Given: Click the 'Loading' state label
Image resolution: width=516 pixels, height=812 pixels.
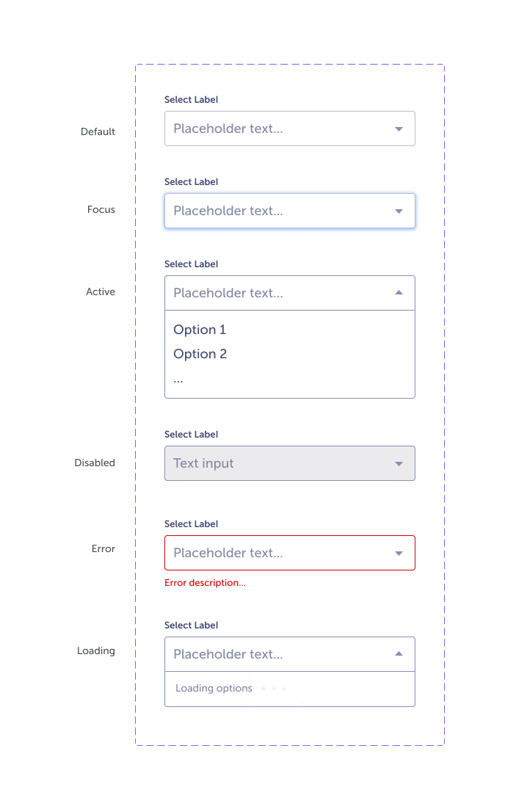Looking at the screenshot, I should [96, 650].
